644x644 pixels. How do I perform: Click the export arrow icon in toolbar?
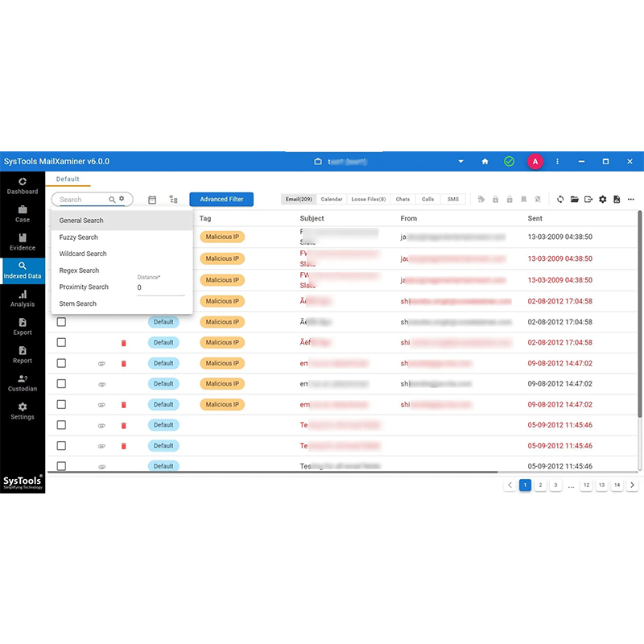pyautogui.click(x=588, y=200)
